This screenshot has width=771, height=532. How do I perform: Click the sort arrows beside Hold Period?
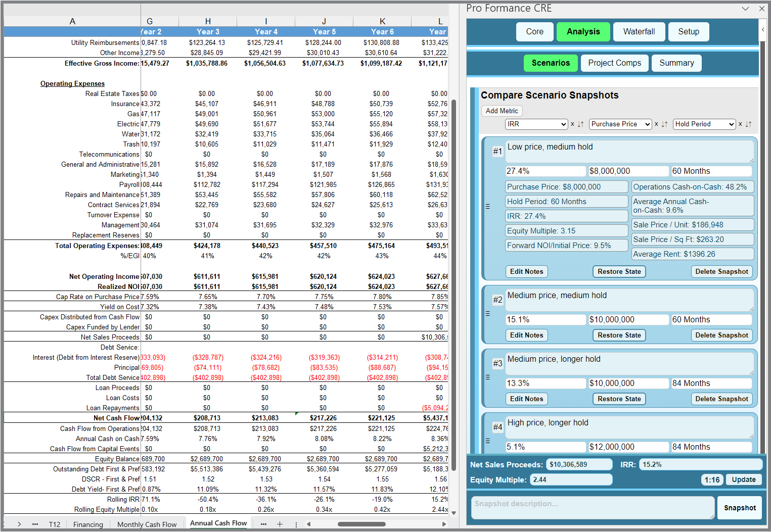pos(747,124)
